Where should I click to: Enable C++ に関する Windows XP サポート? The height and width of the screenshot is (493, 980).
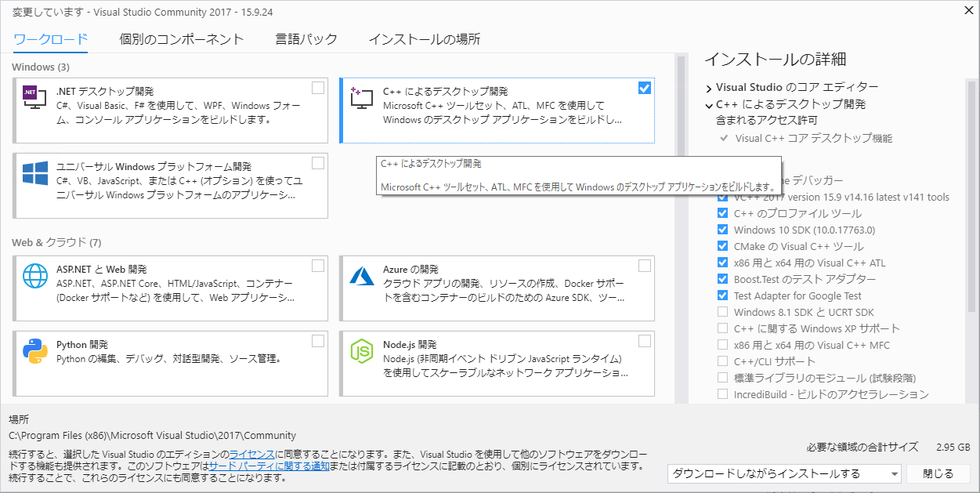[722, 328]
